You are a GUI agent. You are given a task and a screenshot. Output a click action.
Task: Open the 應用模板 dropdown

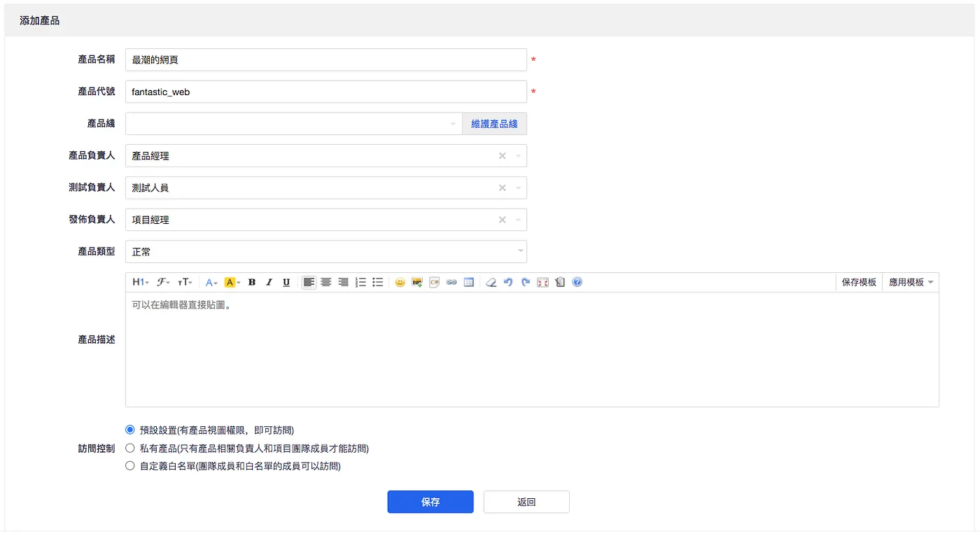click(911, 283)
